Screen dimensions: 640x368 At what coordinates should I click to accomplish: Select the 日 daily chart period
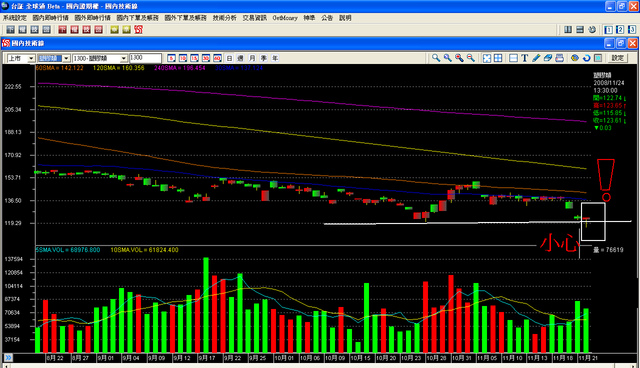(229, 58)
